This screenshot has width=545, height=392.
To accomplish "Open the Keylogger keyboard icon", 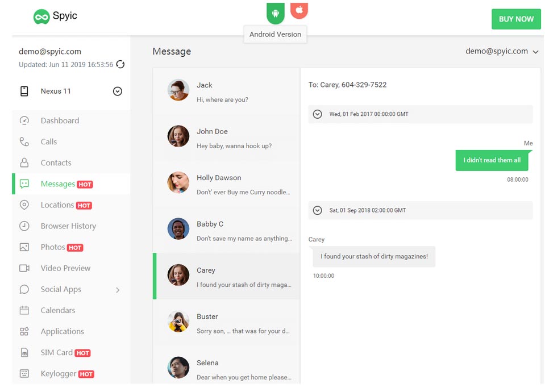I will pos(24,374).
